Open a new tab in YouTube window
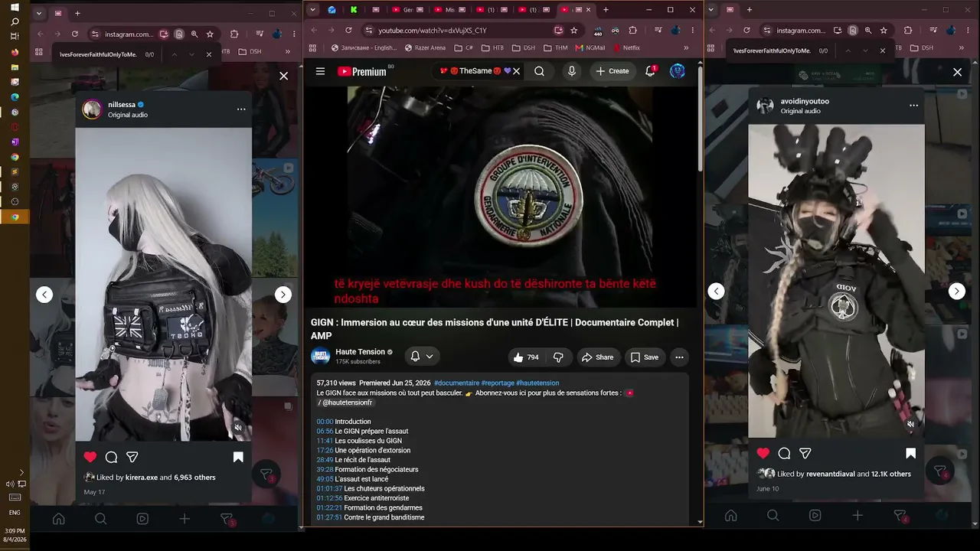The height and width of the screenshot is (551, 980). point(606,10)
